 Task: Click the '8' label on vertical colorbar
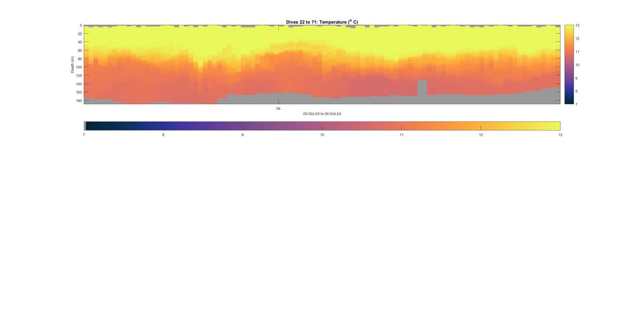coord(577,91)
